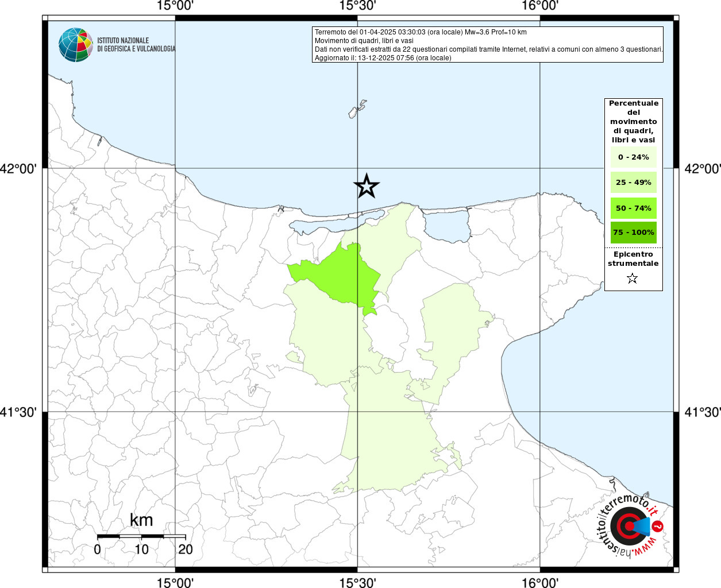Click the 'Epicentro strumentale' legend label
Screen dimensions: 721x588
(x=633, y=259)
